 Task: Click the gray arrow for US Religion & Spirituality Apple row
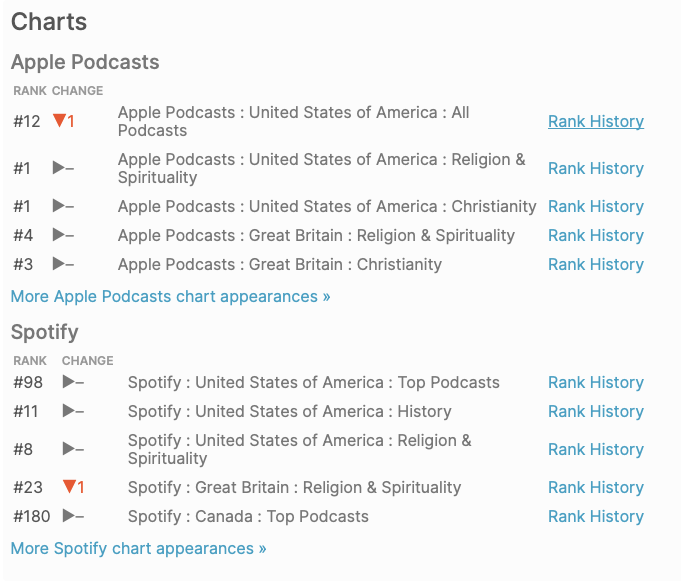click(59, 168)
